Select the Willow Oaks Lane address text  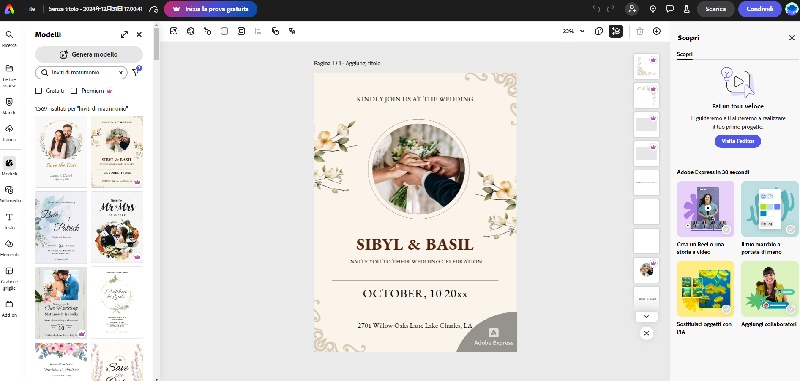(x=414, y=325)
